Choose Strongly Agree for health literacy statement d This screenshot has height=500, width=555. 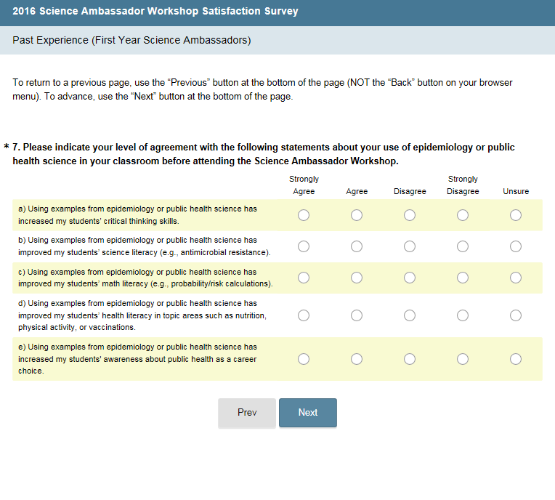303,315
